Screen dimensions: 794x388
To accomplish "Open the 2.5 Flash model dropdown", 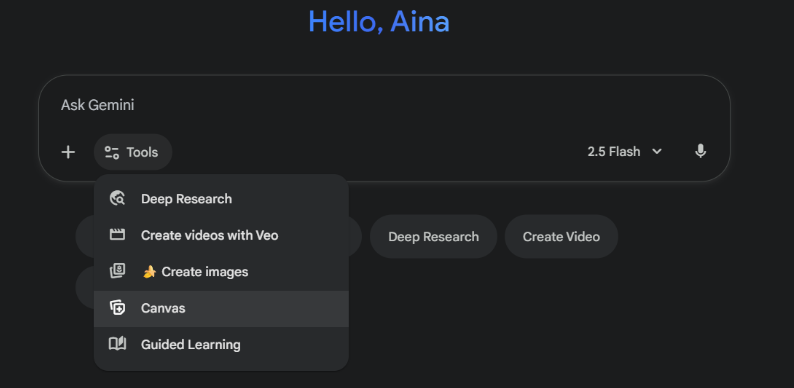I will pos(624,151).
